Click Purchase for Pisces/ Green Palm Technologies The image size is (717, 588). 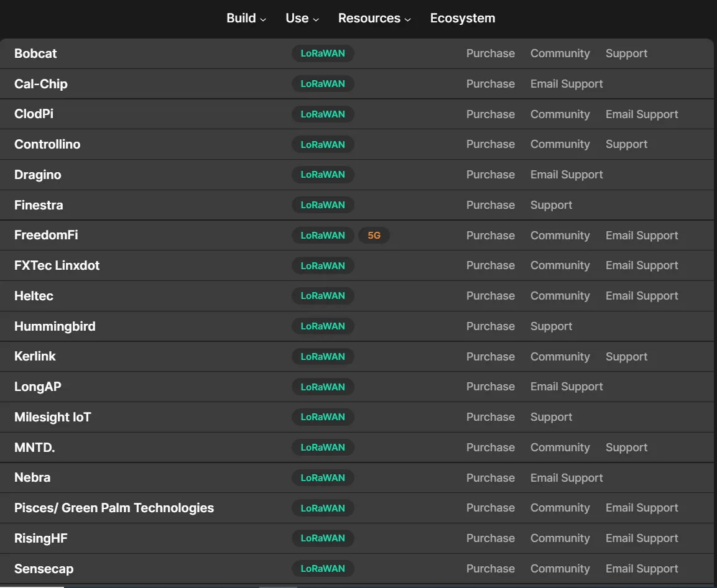[490, 508]
